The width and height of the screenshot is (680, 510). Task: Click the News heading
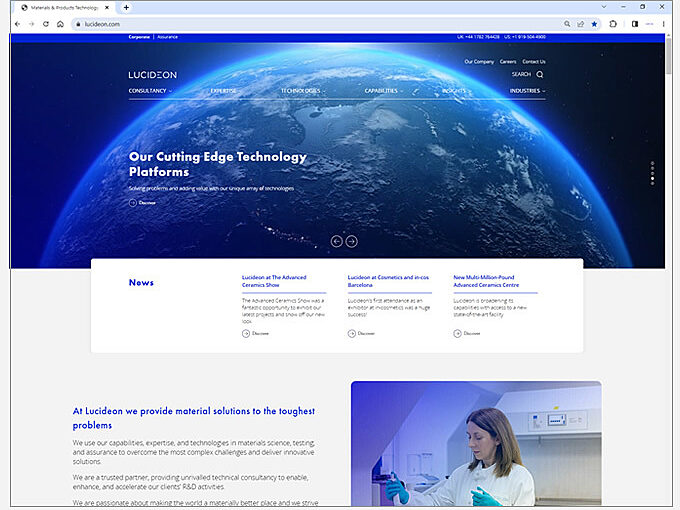click(x=141, y=282)
